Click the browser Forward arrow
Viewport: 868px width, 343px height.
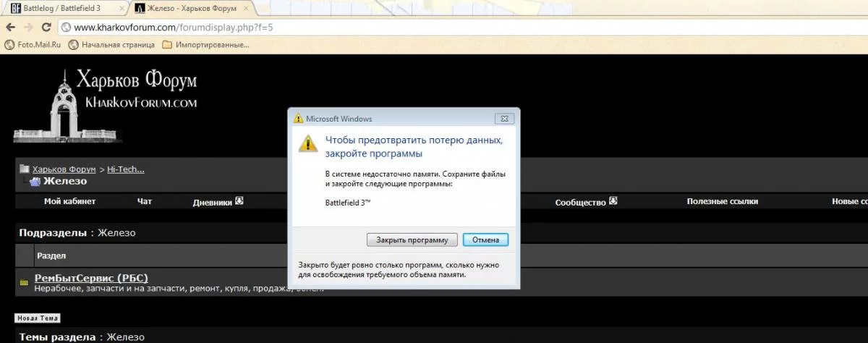pos(28,27)
